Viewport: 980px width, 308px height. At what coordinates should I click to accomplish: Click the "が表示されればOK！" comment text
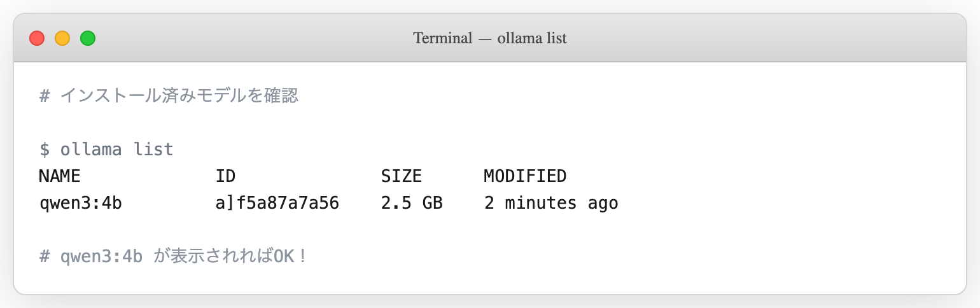tap(230, 256)
